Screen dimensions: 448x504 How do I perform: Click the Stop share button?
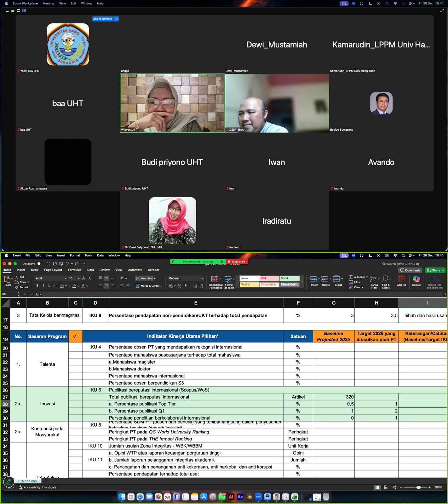pyautogui.click(x=237, y=262)
